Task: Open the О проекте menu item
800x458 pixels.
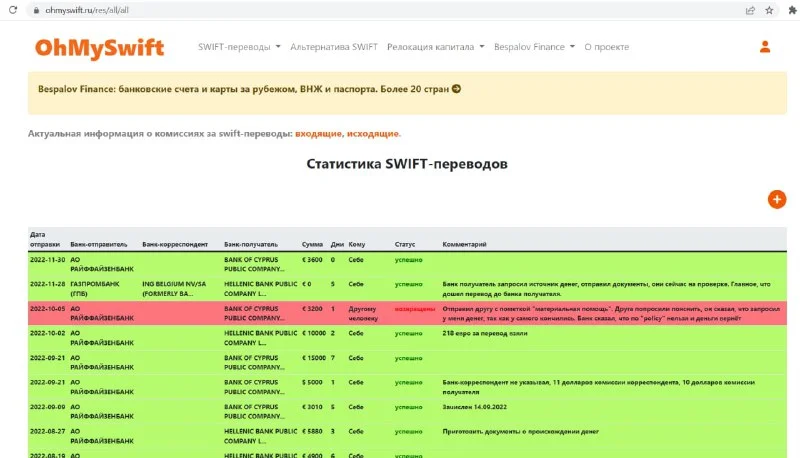Action: (x=608, y=47)
